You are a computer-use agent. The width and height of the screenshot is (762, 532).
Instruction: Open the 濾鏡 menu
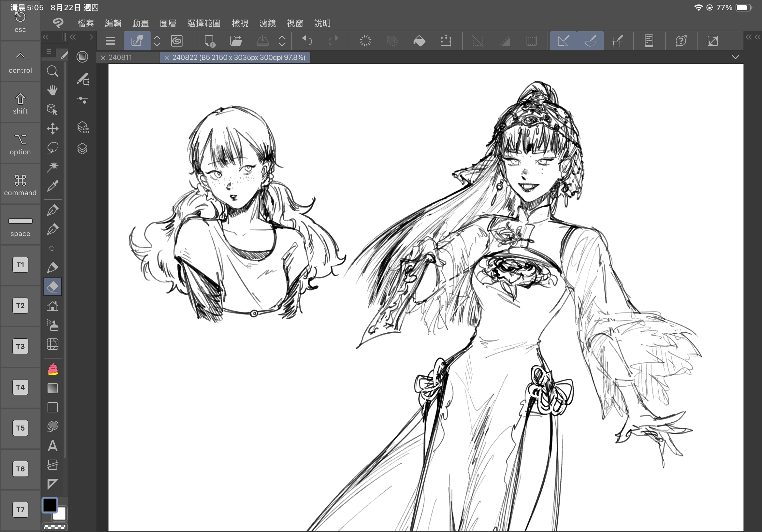click(x=267, y=23)
